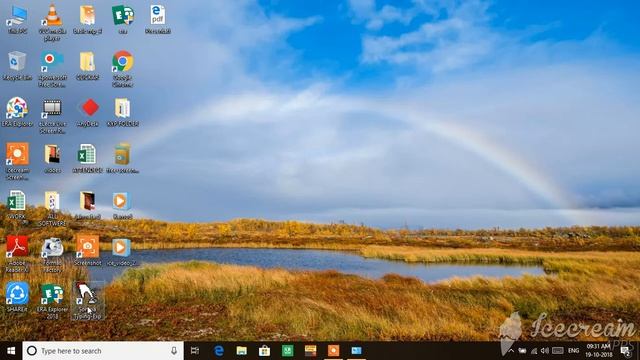
Task: Select the VLC media player shortcut
Action: coord(52,22)
